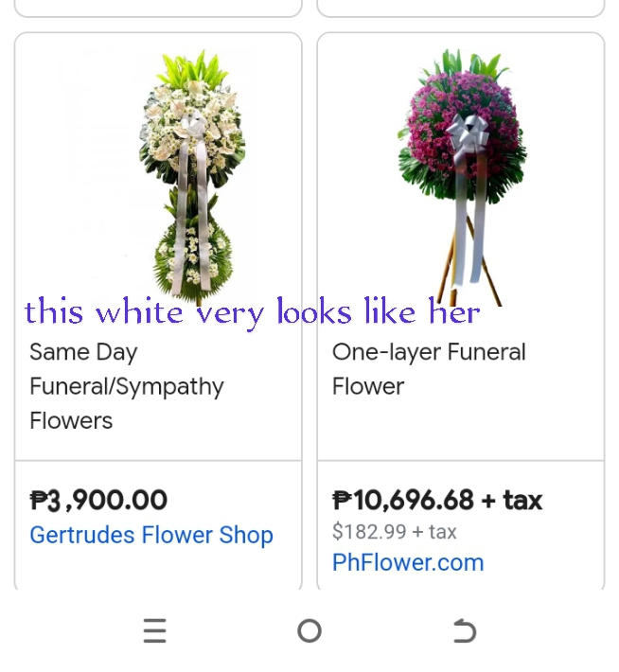619x672 pixels.
Task: Open the white two-layer funeral flower image
Action: pos(192,177)
